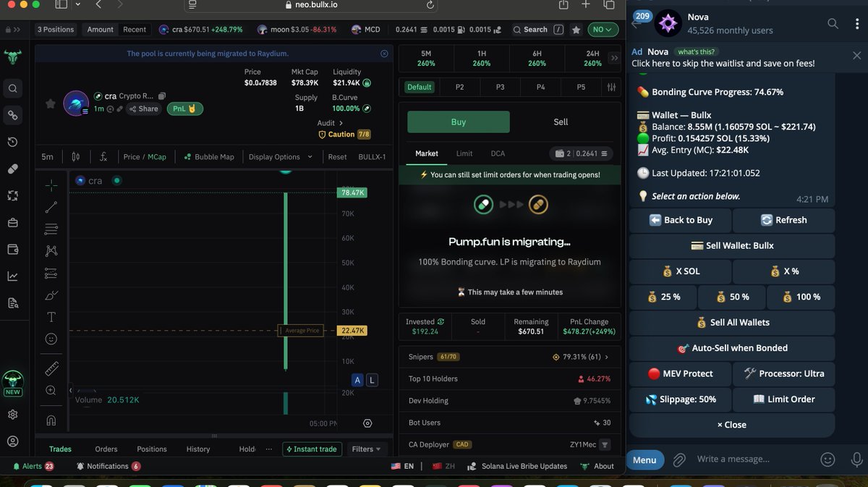This screenshot has height=487, width=868.
Task: Select the Sell tab
Action: (561, 122)
